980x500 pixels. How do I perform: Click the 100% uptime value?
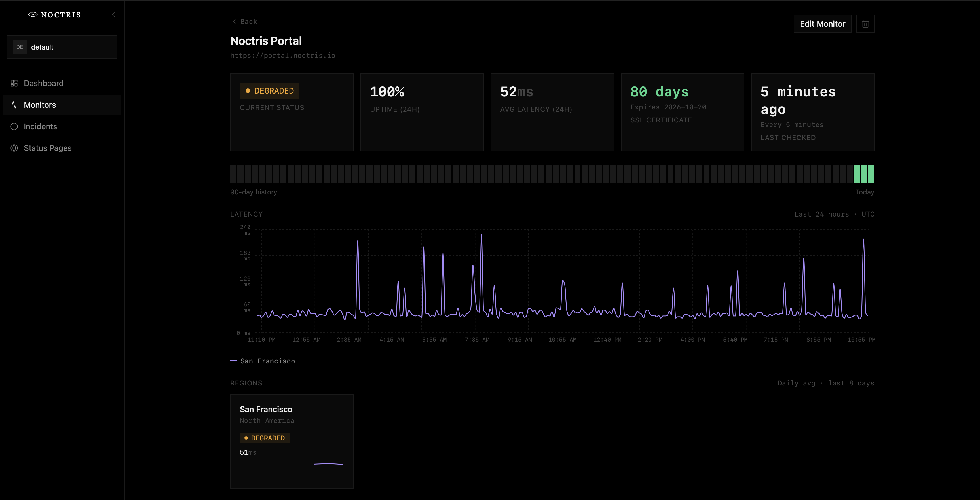[387, 92]
